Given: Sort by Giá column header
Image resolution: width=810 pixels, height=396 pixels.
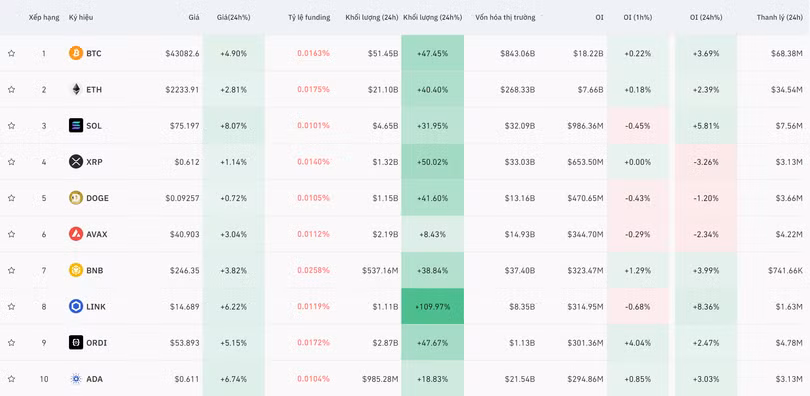Looking at the screenshot, I should (x=194, y=18).
